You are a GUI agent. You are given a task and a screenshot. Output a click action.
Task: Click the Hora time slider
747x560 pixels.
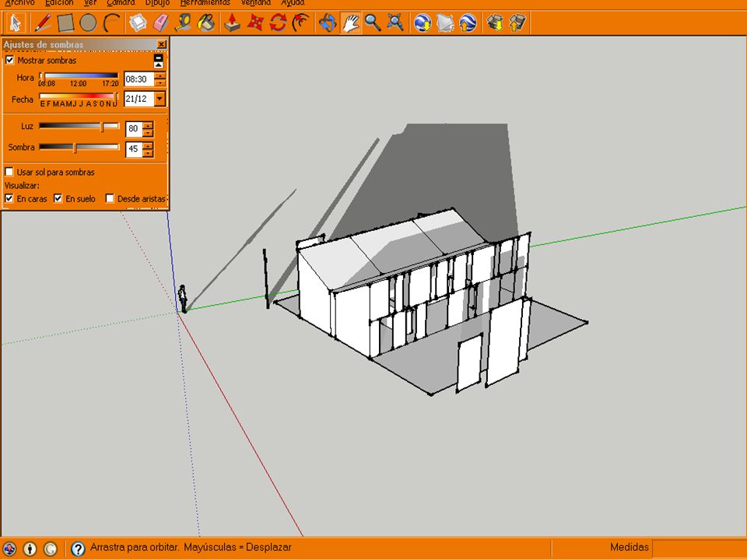(x=79, y=75)
